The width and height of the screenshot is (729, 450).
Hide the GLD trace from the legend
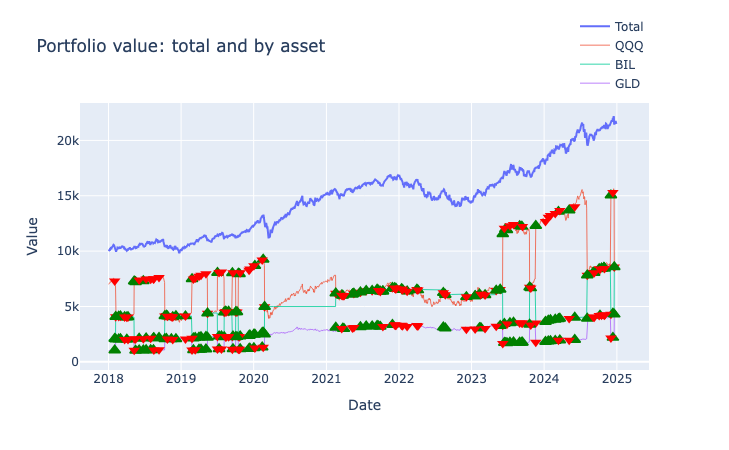627,83
